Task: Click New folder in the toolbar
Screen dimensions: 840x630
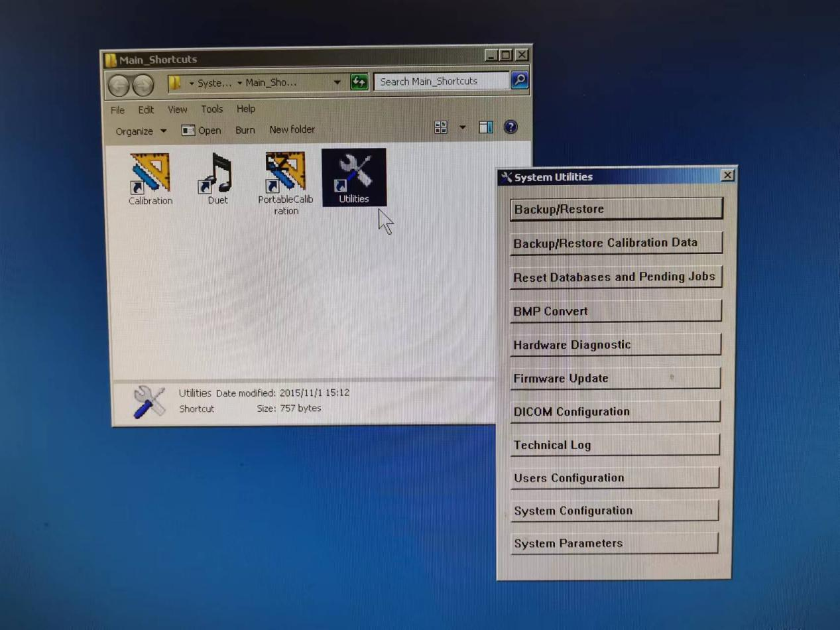Action: click(x=292, y=129)
